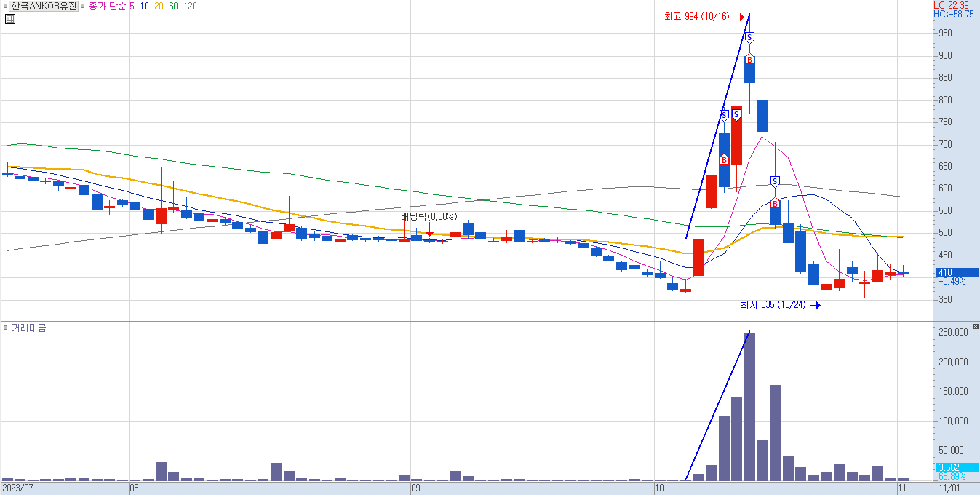Open the data table grid icon
This screenshot has height=495, width=980.
(9, 19)
